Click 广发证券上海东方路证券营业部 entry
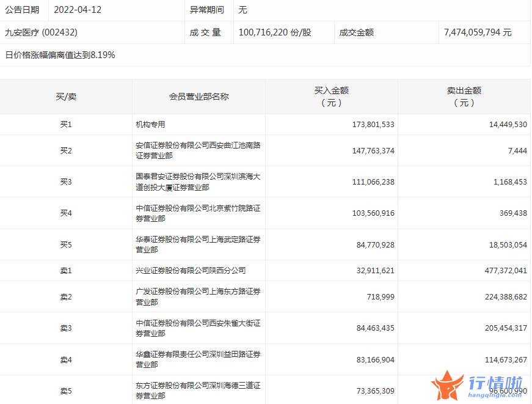 point(198,296)
